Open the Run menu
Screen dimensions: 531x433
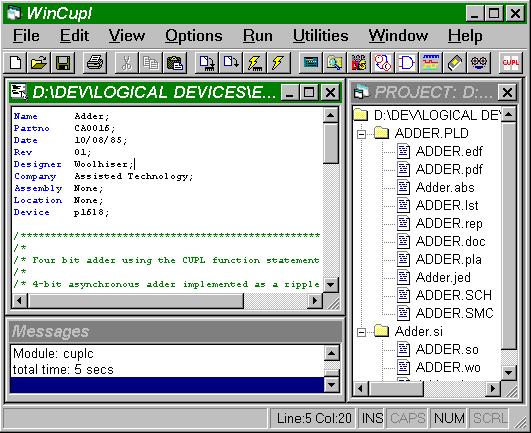tap(258, 36)
